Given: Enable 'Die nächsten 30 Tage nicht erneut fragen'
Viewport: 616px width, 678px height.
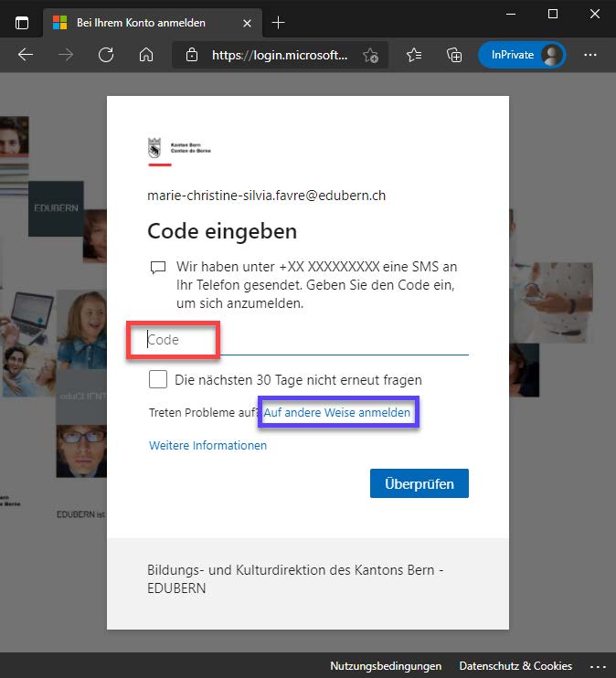Looking at the screenshot, I should 158,379.
